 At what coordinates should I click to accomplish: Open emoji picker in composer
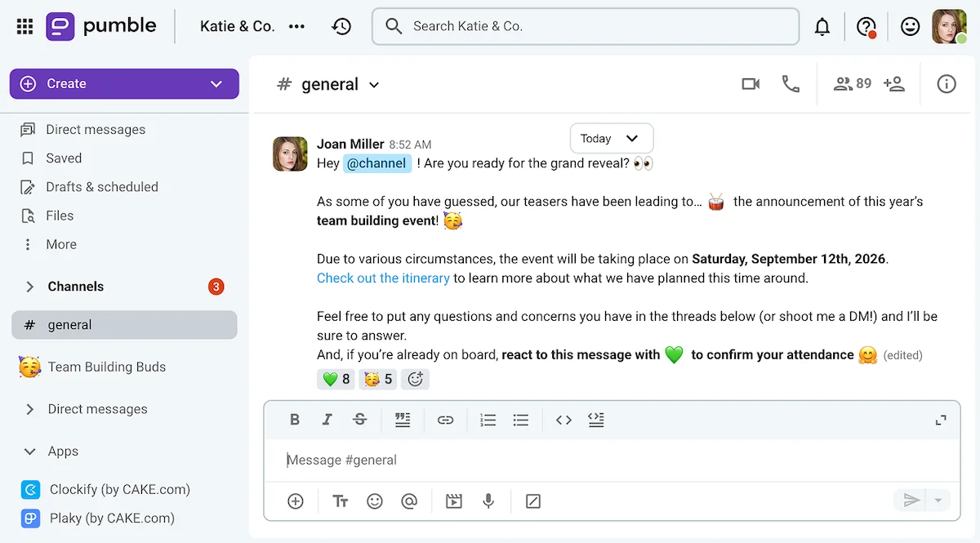coord(375,501)
